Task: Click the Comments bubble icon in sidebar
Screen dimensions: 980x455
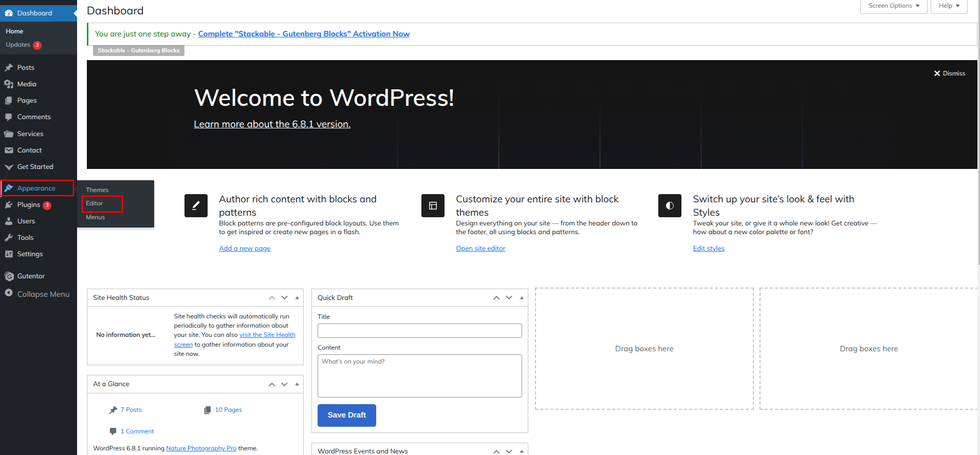Action: click(9, 117)
